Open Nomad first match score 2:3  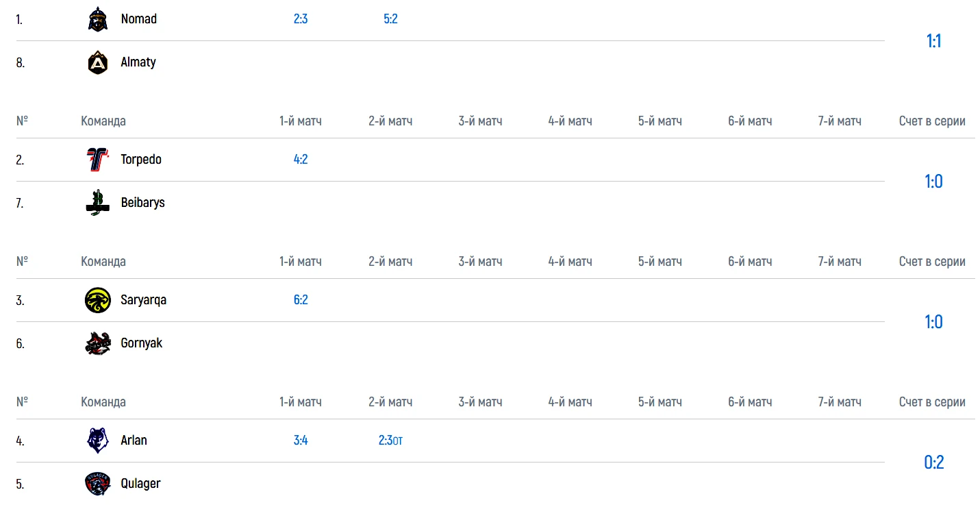coord(301,19)
